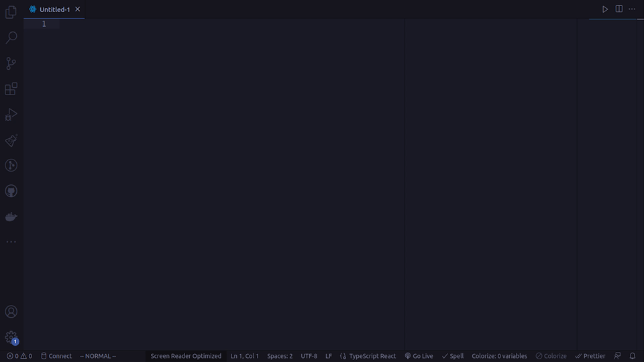
Task: Open the Git Graph circle icon
Action: [x=11, y=166]
